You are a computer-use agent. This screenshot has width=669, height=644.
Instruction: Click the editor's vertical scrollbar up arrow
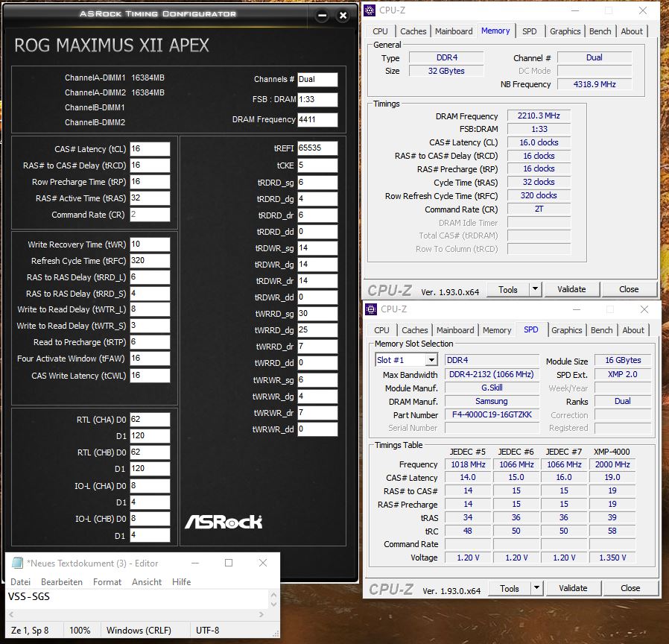point(273,596)
